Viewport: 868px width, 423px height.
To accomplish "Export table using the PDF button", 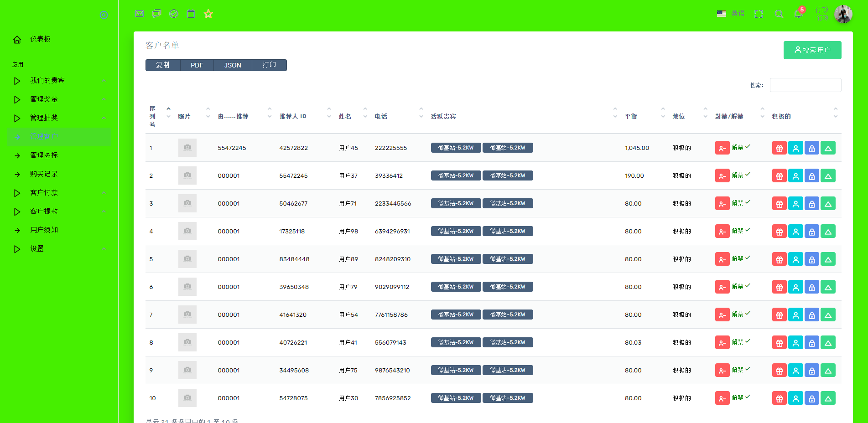I will (197, 65).
